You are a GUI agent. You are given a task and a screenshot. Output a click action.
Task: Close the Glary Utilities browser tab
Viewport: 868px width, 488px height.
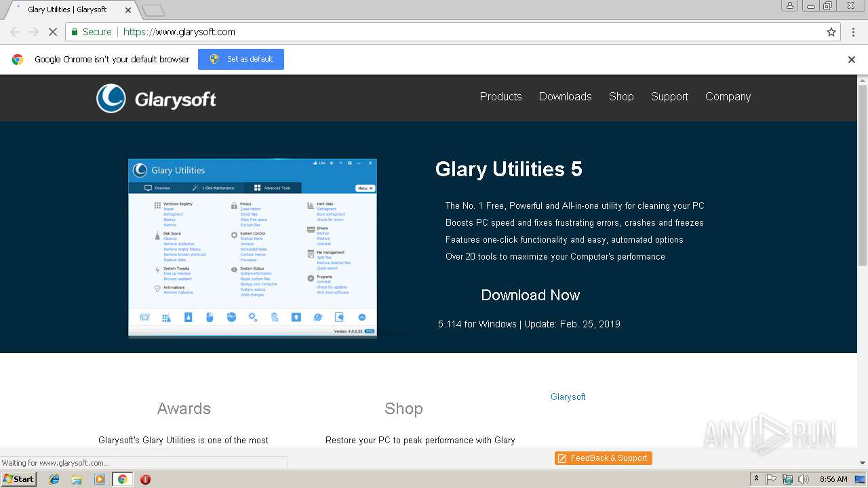[128, 10]
